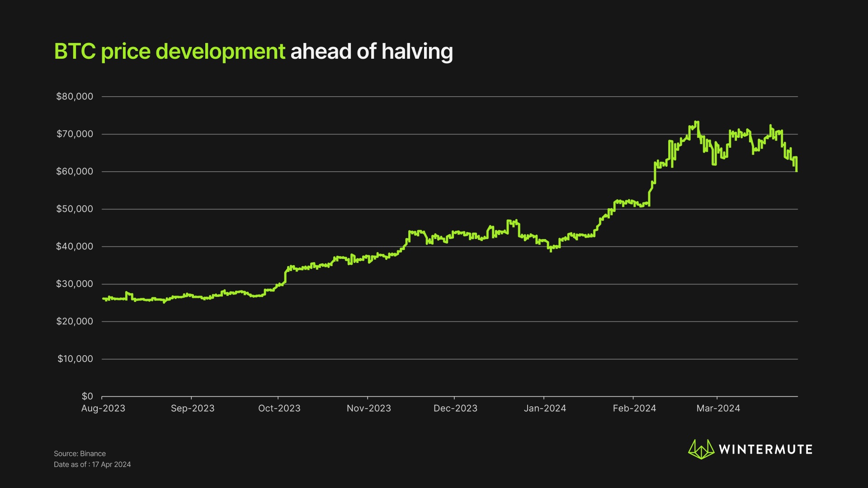The height and width of the screenshot is (488, 868).
Task: Click the Dec-2023 x-axis label
Action: point(455,408)
